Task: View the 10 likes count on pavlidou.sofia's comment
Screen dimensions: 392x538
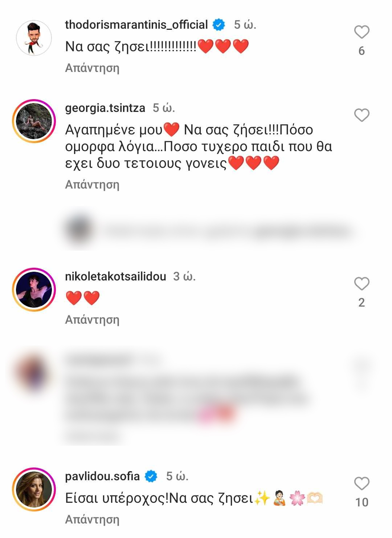Action: click(362, 502)
